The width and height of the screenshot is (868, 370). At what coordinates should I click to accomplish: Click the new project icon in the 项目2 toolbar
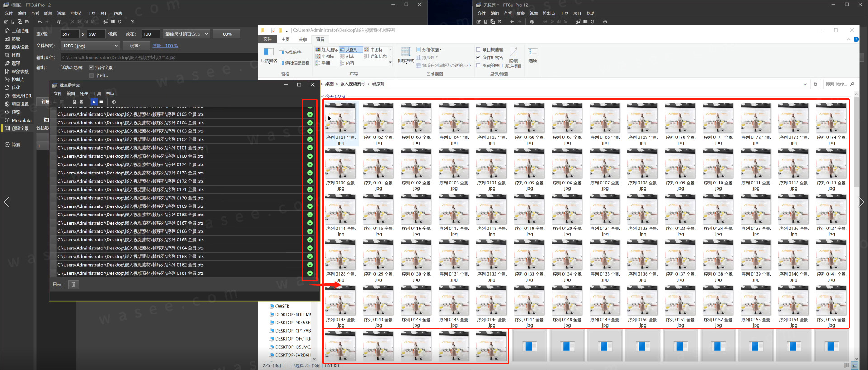6,22
